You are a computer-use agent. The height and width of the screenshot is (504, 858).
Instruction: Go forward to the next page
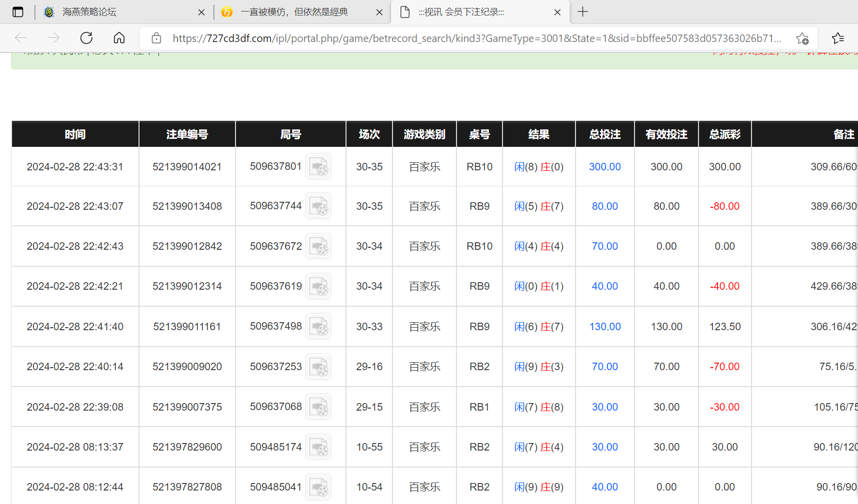click(x=53, y=38)
